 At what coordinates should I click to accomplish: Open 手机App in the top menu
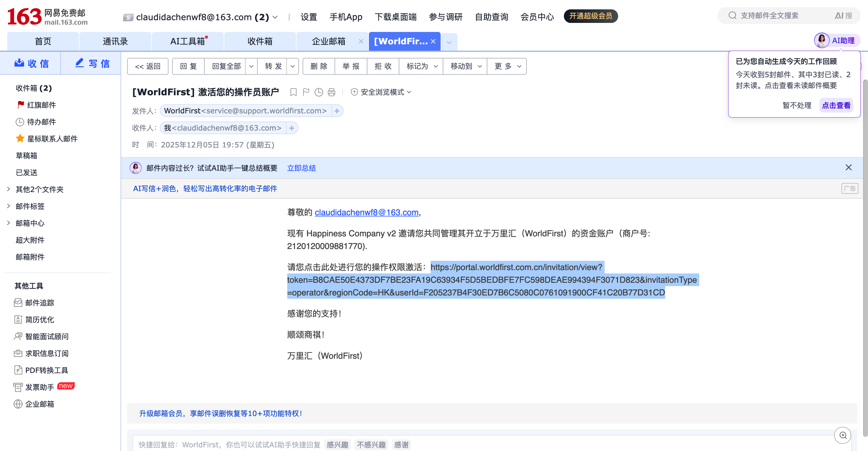(346, 17)
